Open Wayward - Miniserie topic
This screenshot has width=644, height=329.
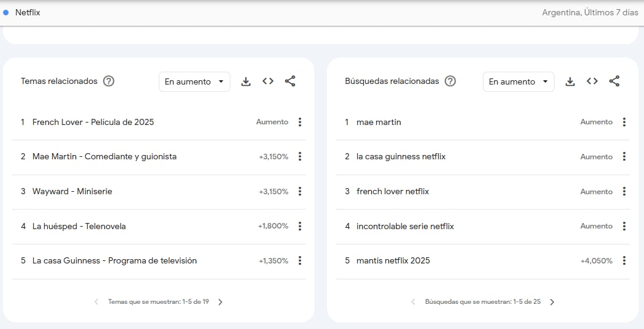click(x=72, y=191)
